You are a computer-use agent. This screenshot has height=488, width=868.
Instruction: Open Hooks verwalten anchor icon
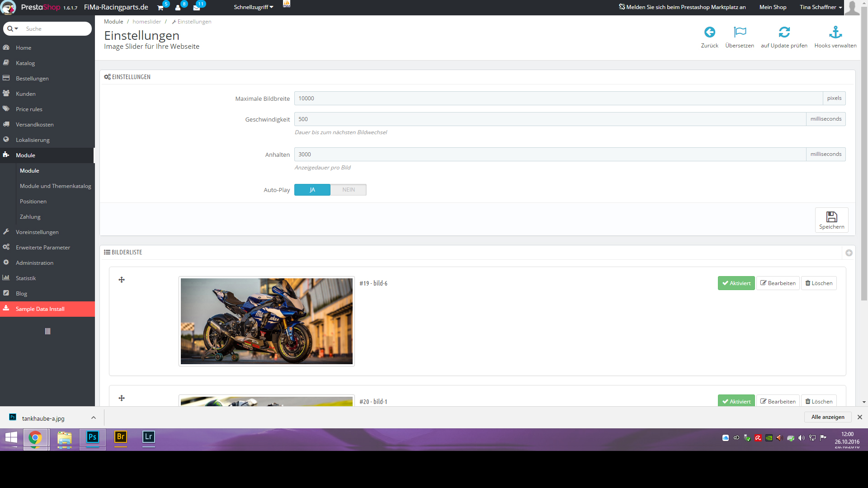coord(835,33)
